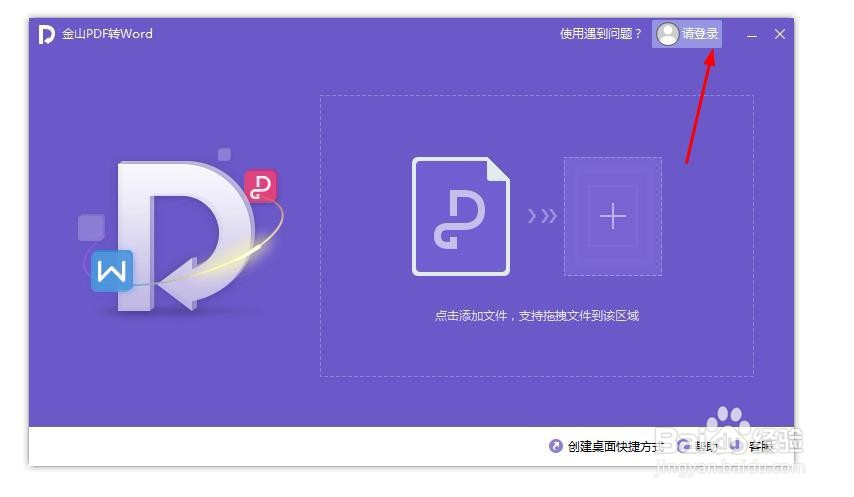
Task: Click the 金山PDF转Word title text
Action: (x=107, y=34)
